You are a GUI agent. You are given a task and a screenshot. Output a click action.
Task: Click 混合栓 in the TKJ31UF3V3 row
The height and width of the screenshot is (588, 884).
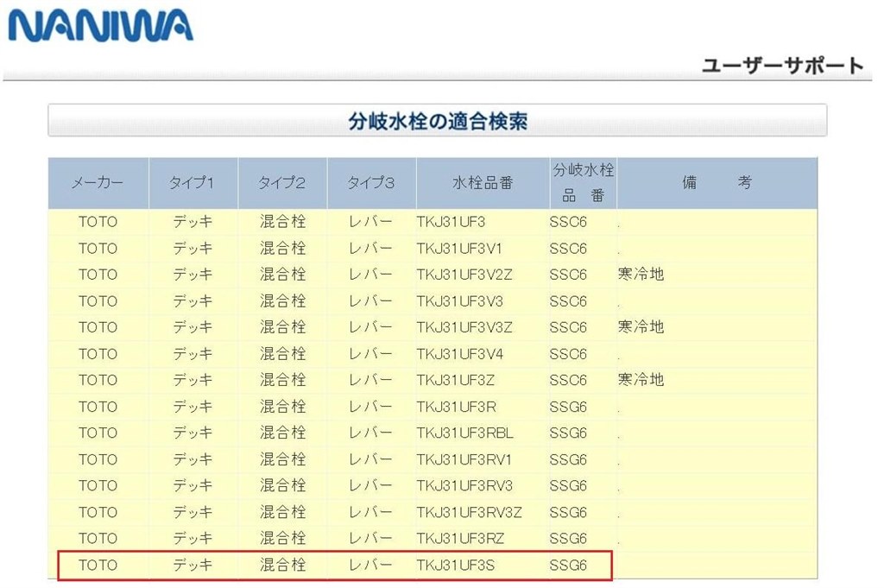282,300
